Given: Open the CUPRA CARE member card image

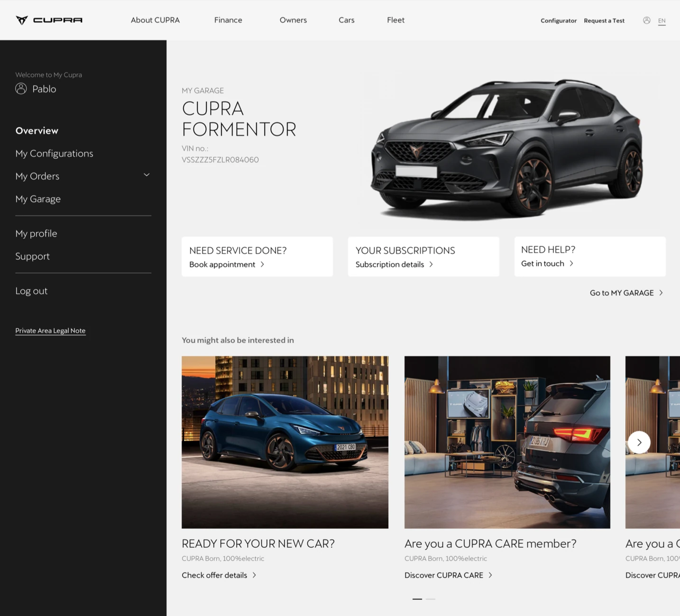Looking at the screenshot, I should (x=507, y=442).
